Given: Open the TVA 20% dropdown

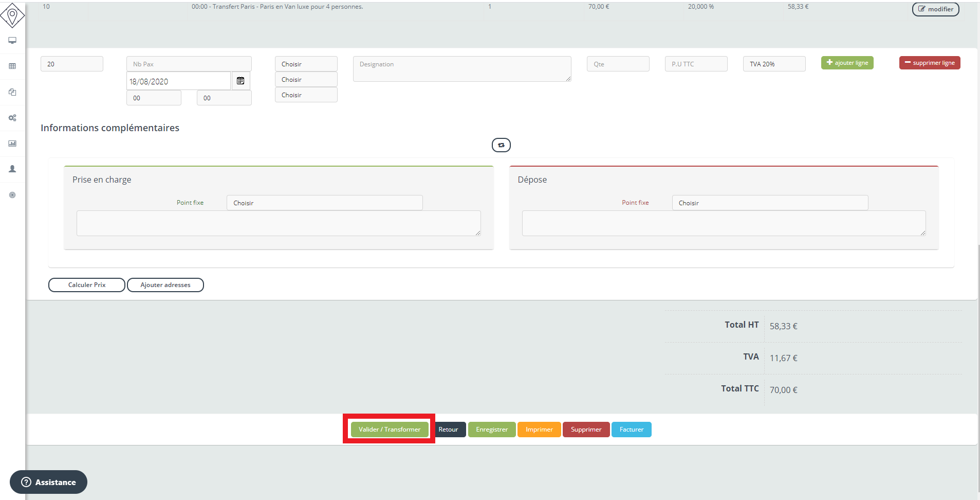Looking at the screenshot, I should point(774,64).
